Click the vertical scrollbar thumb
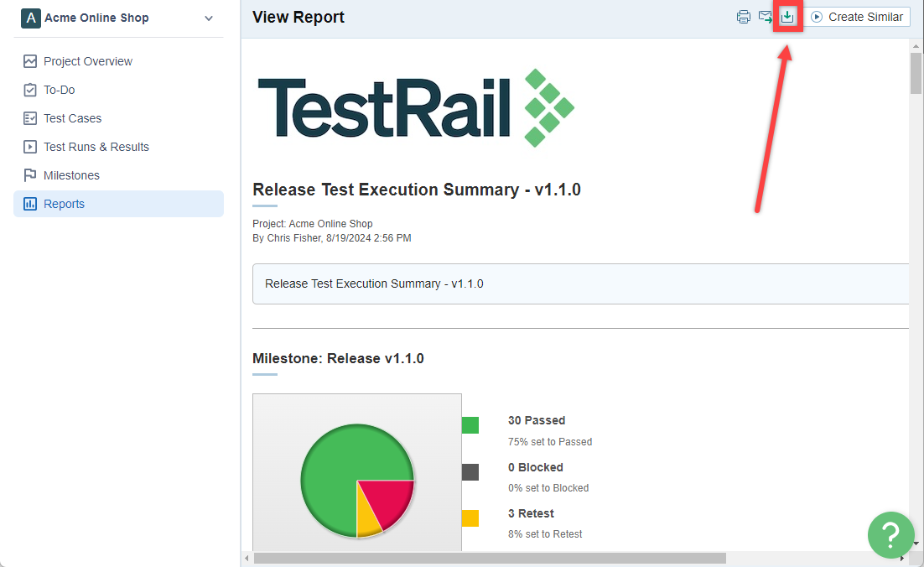 915,73
